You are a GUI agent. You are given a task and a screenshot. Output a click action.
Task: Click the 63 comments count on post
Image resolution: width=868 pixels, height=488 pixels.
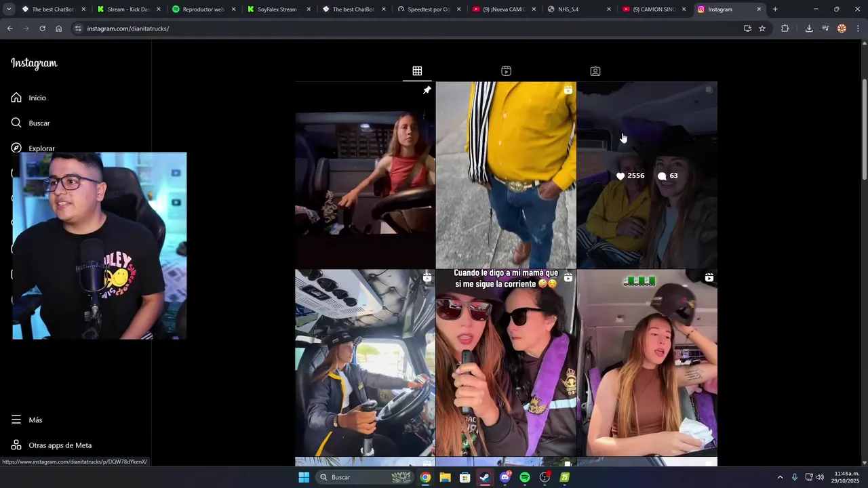tap(667, 176)
